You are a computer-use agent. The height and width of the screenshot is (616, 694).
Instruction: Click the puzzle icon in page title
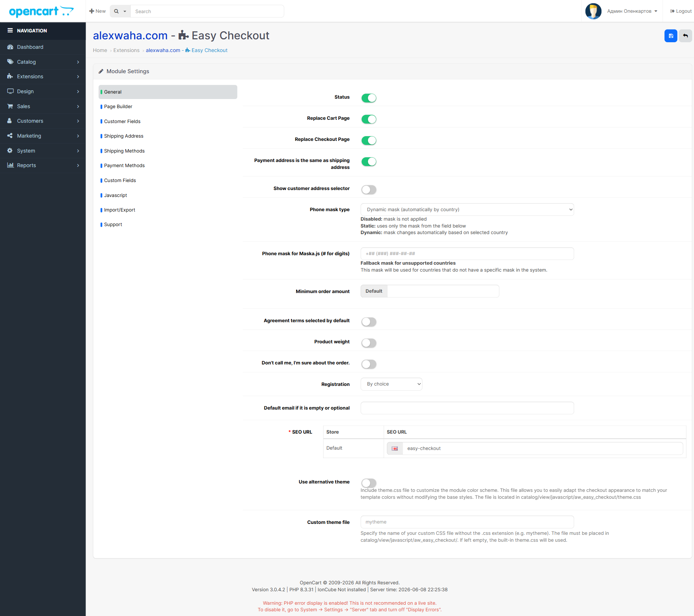183,35
